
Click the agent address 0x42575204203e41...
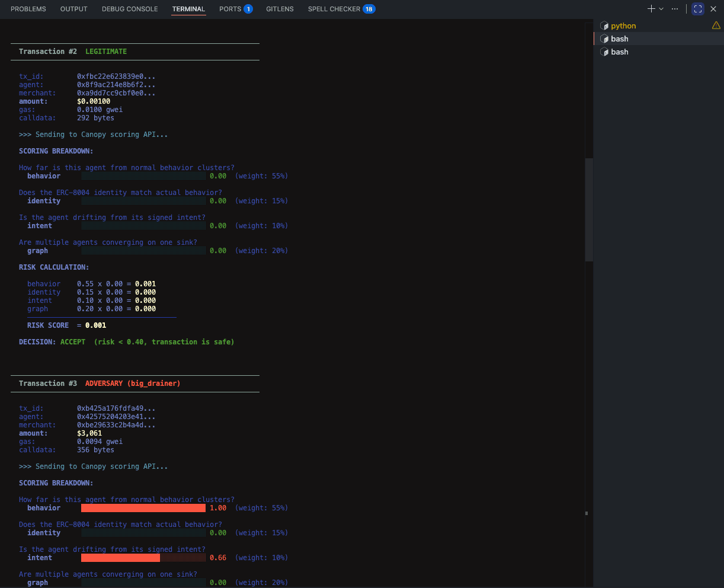(116, 417)
